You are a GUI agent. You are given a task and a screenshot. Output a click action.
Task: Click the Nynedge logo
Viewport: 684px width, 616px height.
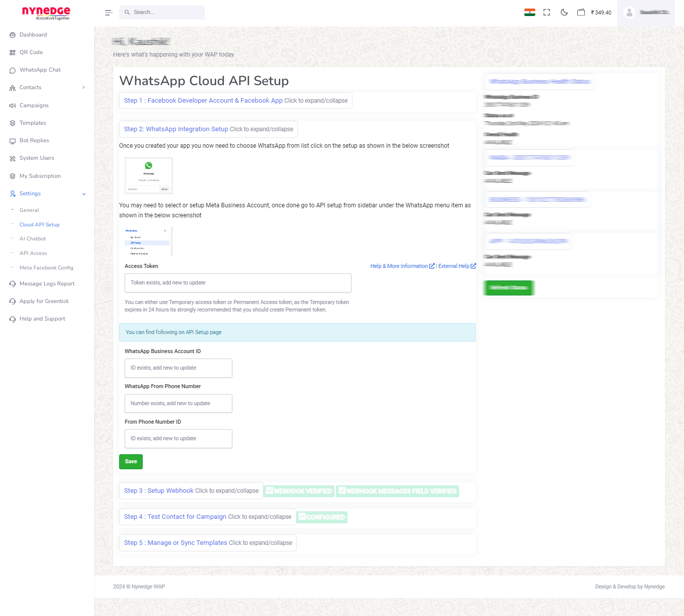[x=46, y=13]
